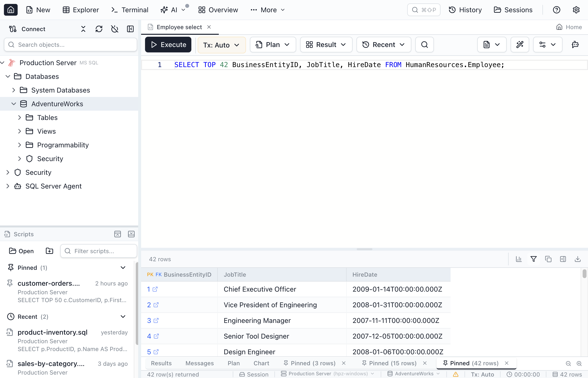Collapse the Production Server node
The height and width of the screenshot is (378, 588).
pos(2,63)
